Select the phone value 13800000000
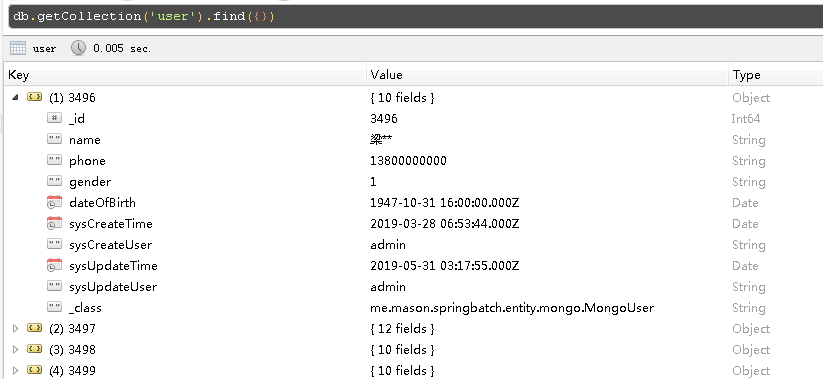Image resolution: width=823 pixels, height=379 pixels. click(x=408, y=161)
